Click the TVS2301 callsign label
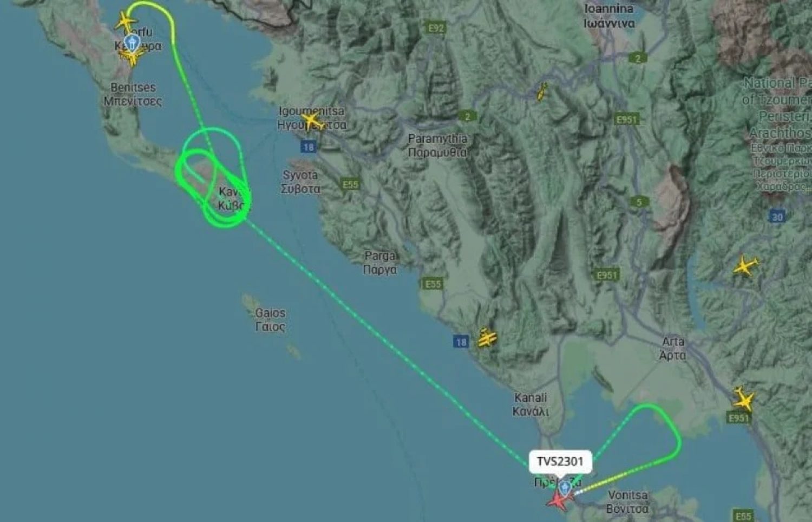Screen dimensions: 812x522 click(x=560, y=461)
